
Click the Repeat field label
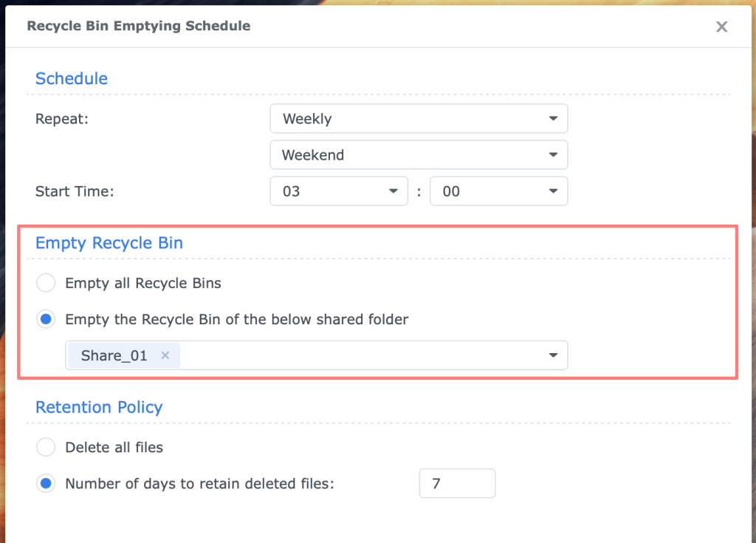pyautogui.click(x=62, y=118)
